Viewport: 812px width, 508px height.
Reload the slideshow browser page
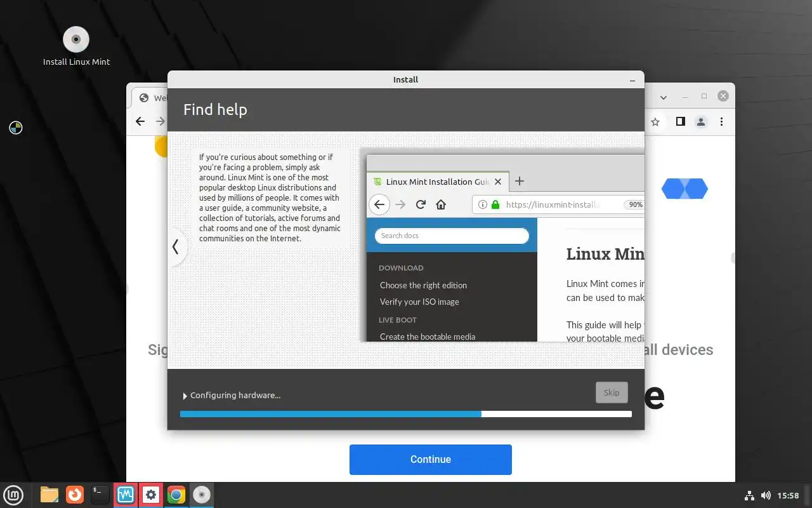[421, 204]
